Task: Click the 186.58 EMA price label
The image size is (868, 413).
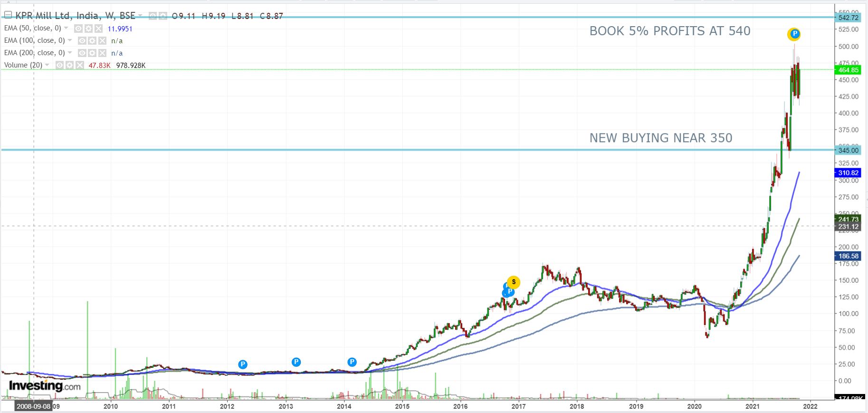Action: (x=849, y=256)
